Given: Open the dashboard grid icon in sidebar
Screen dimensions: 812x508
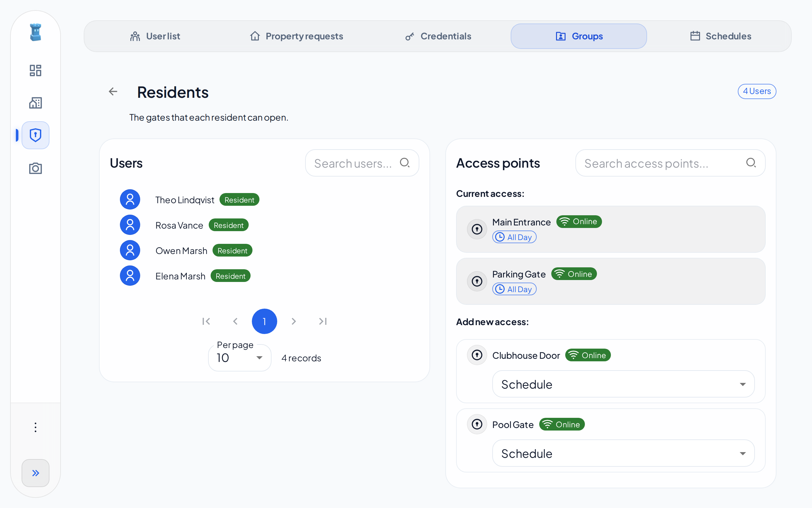Looking at the screenshot, I should coord(35,70).
